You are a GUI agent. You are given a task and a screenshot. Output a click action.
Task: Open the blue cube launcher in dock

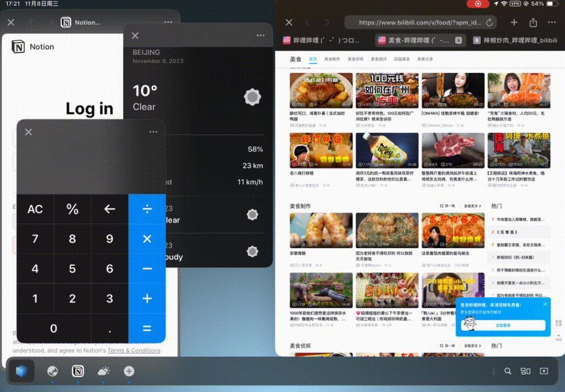22,371
